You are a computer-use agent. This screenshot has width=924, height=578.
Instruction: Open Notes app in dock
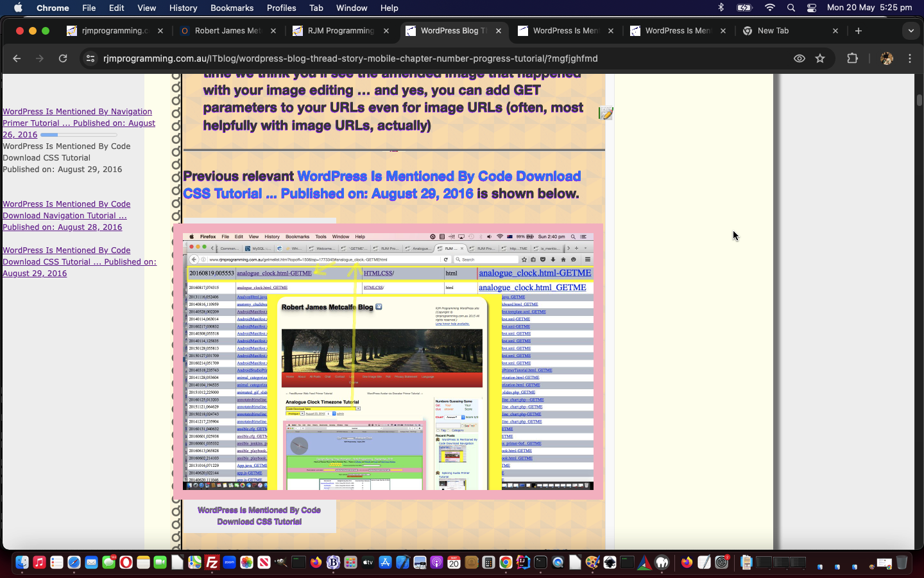point(143,563)
